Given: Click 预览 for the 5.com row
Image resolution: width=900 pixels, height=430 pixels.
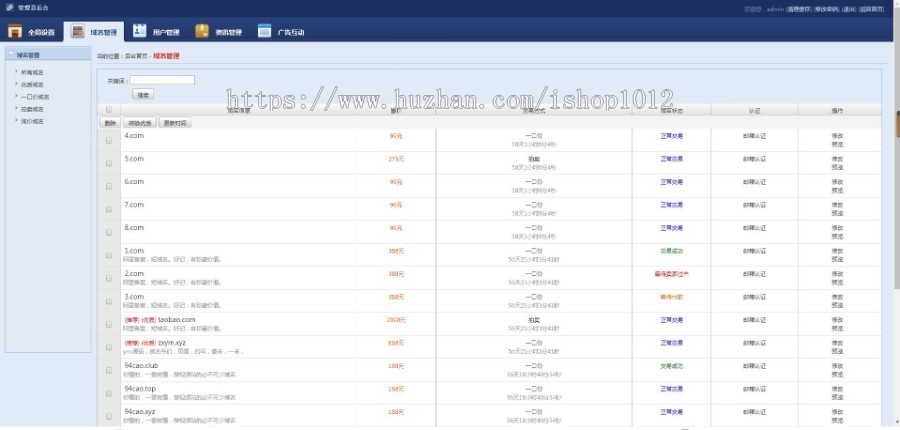Looking at the screenshot, I should pos(837,167).
